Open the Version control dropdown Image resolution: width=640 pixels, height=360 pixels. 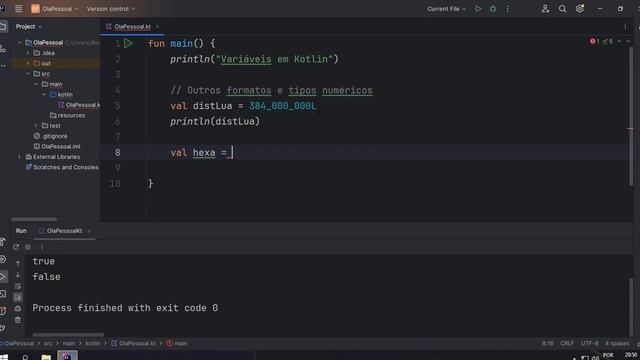click(x=110, y=9)
